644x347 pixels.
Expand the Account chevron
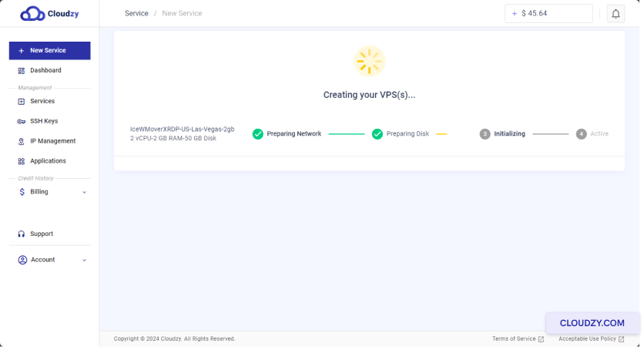[84, 260]
